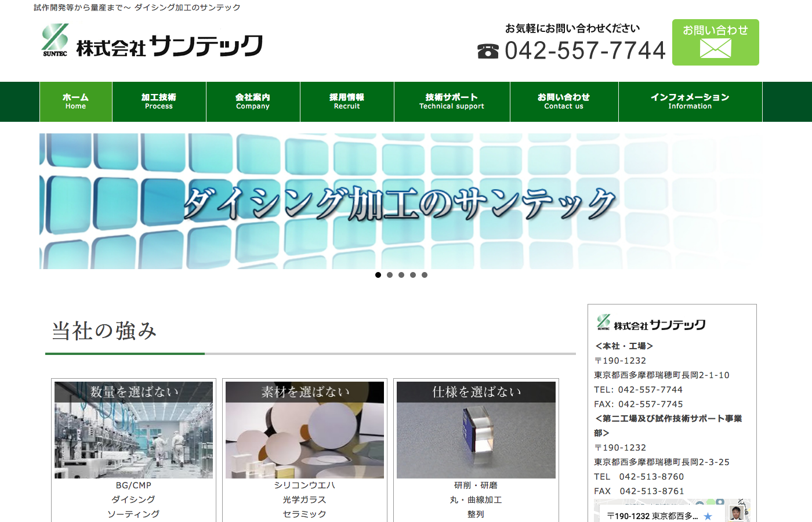Click the telephone icon beside phone number
The width and height of the screenshot is (812, 522).
(x=488, y=51)
